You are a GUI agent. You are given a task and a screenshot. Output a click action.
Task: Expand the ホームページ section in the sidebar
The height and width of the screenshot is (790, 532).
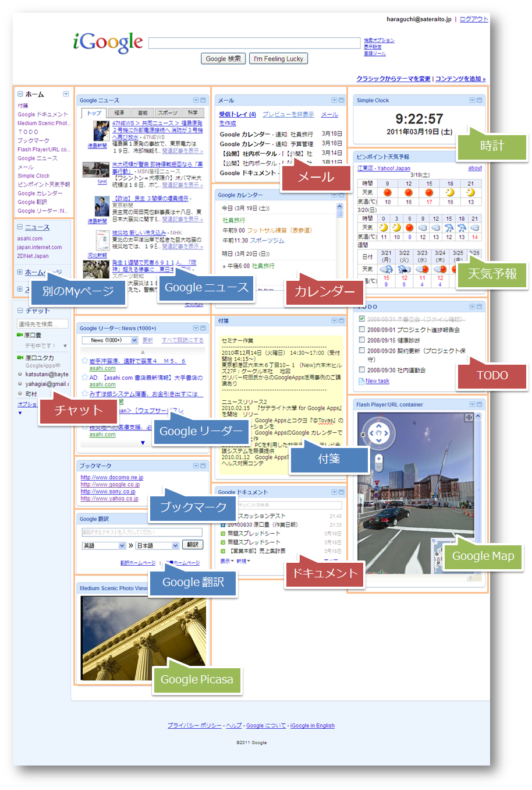(20, 272)
